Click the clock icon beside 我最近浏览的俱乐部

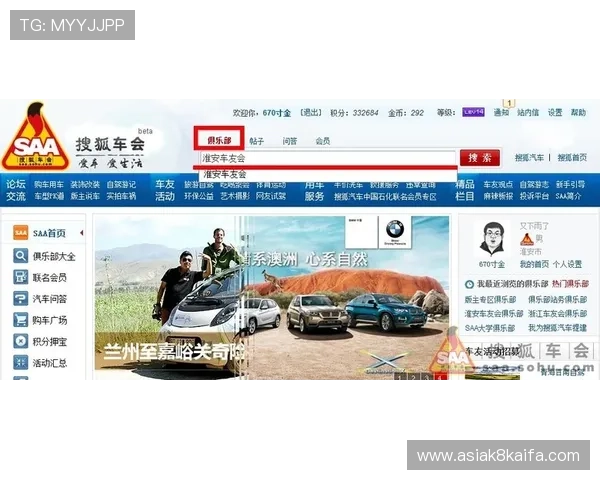click(469, 284)
